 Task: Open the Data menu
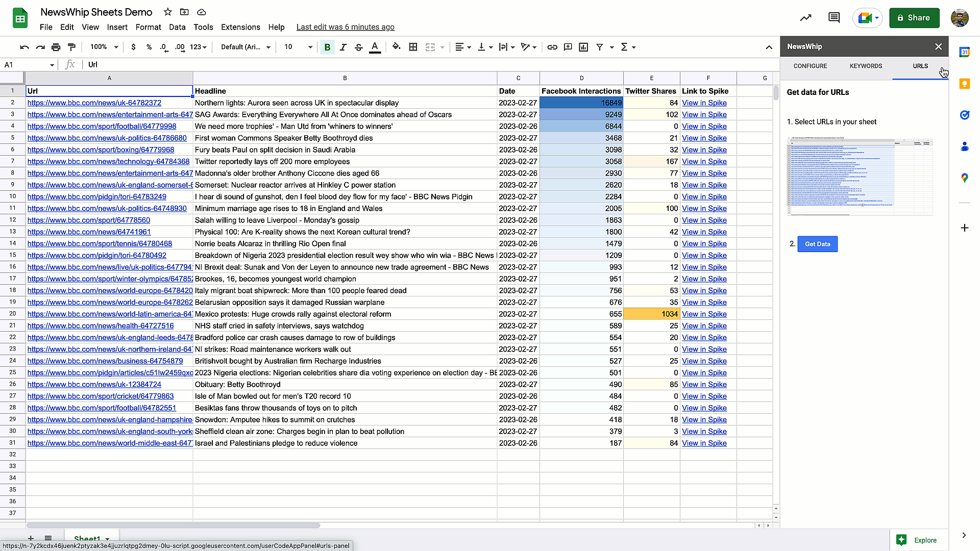click(x=177, y=27)
